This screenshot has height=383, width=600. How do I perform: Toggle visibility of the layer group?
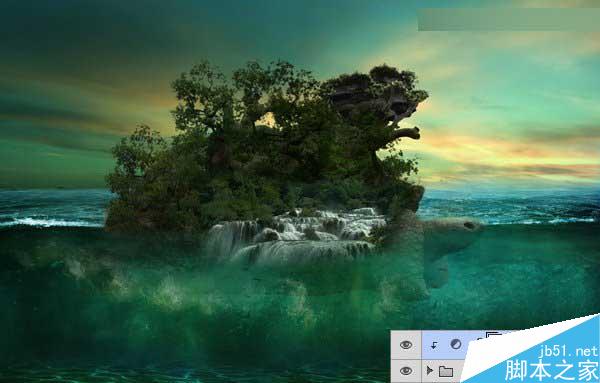[x=406, y=371]
